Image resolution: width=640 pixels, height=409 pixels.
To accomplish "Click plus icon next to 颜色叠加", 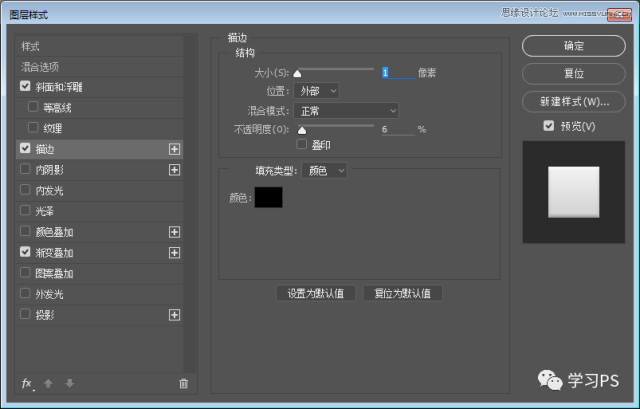I will (175, 232).
